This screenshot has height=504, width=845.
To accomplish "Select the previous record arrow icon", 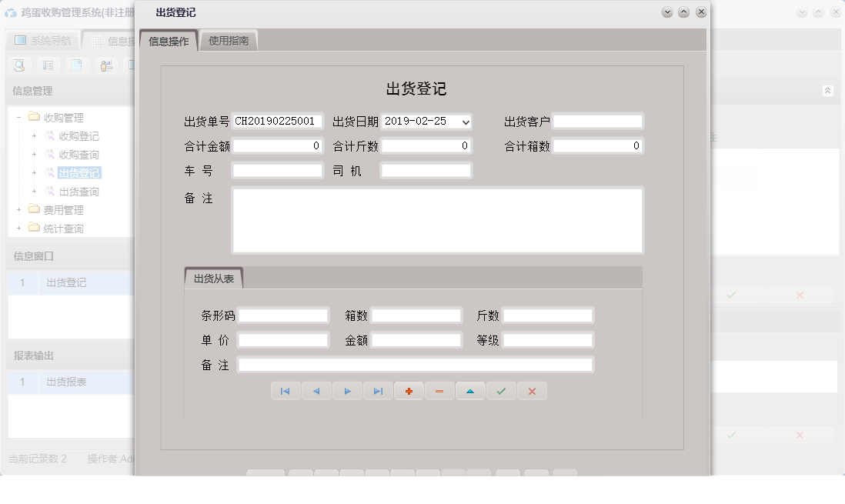I will click(x=316, y=391).
